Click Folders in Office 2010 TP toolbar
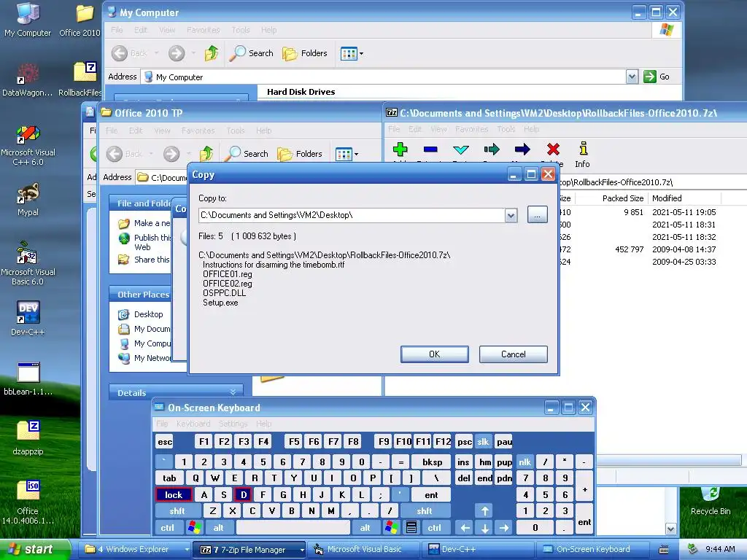Viewport: 747px width, 560px height. pos(300,154)
